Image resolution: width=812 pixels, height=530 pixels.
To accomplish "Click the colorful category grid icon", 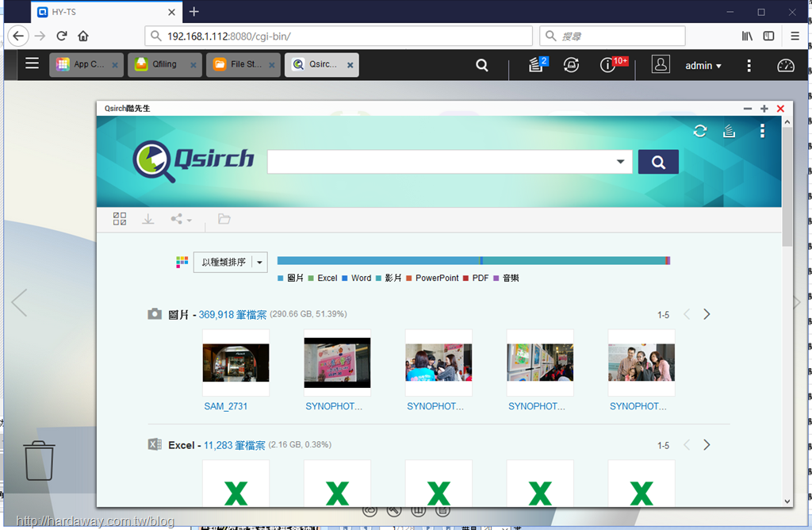I will pyautogui.click(x=182, y=262).
